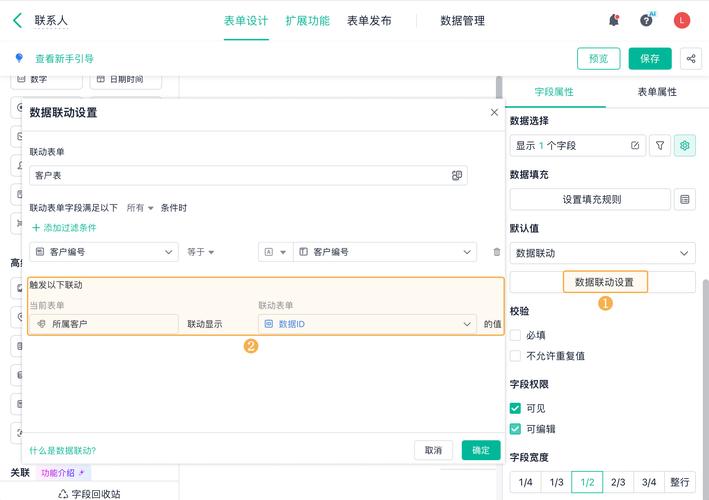Image resolution: width=709 pixels, height=500 pixels.
Task: Click the list icon beside 设置填充规则
Action: 685,199
